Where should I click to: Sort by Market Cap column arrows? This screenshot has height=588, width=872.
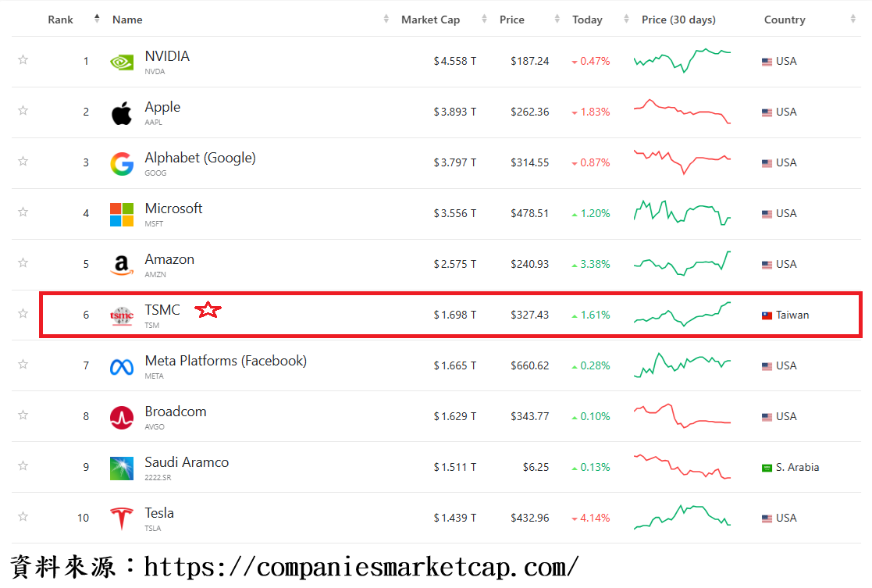pos(485,20)
